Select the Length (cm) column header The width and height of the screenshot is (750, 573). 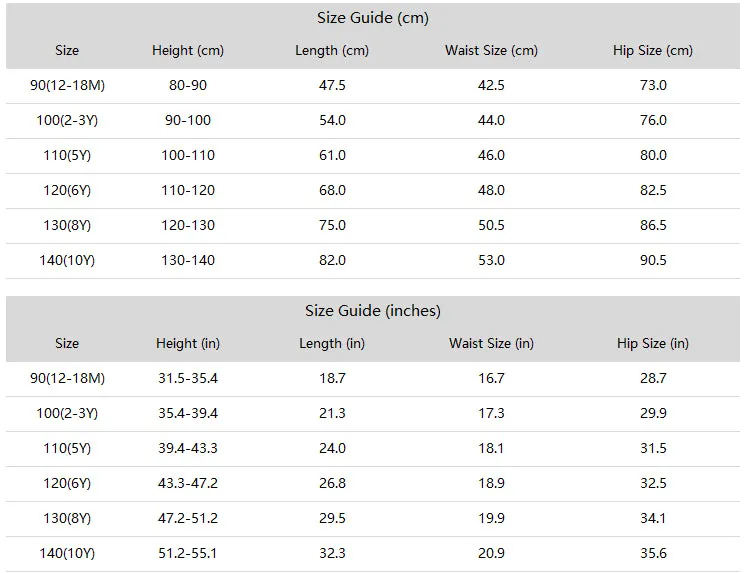pos(332,51)
